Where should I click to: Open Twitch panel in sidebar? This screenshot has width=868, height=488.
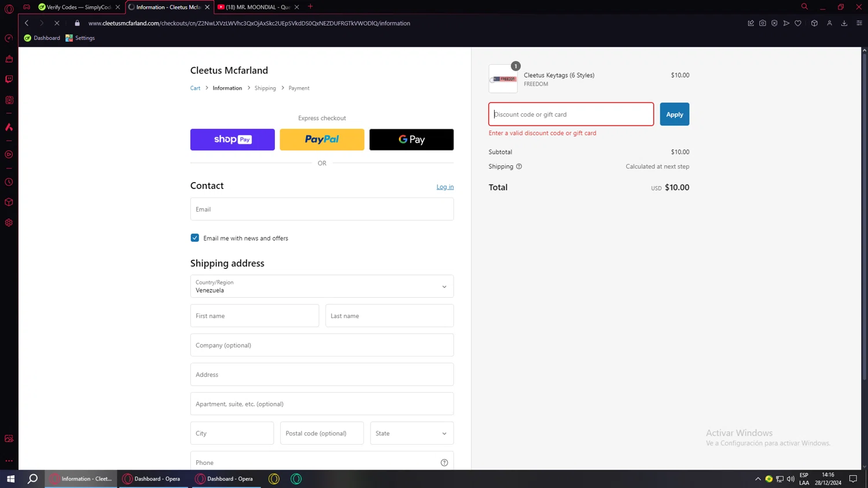click(9, 79)
